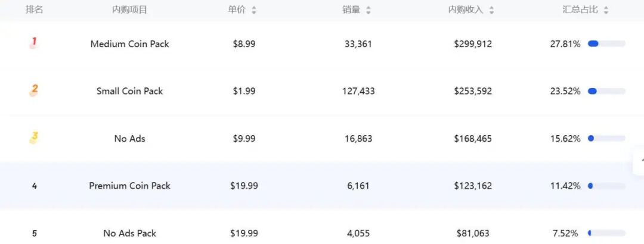Click the $299,912 revenue value

click(473, 44)
